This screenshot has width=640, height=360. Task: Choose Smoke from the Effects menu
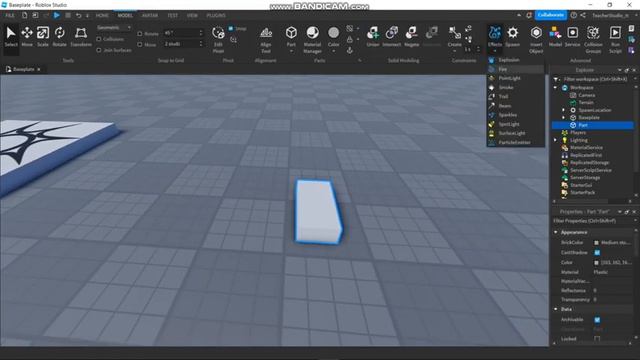[x=516, y=87]
